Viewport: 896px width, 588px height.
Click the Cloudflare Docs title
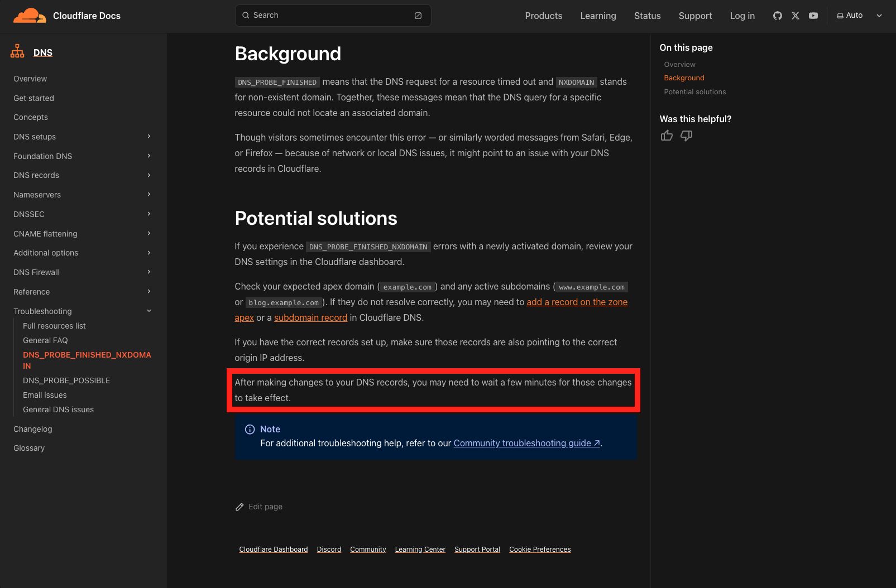(87, 16)
